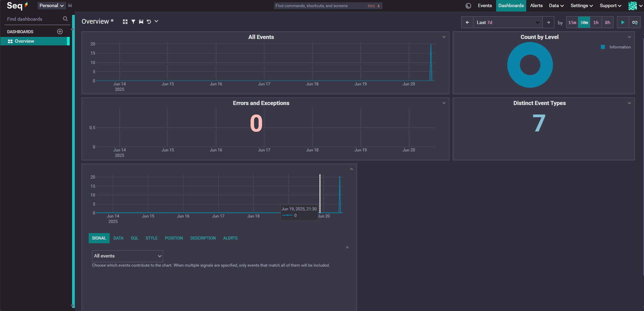This screenshot has width=644, height=311.
Task: Select the Overview dashboard in the sidebar
Action: pos(35,41)
